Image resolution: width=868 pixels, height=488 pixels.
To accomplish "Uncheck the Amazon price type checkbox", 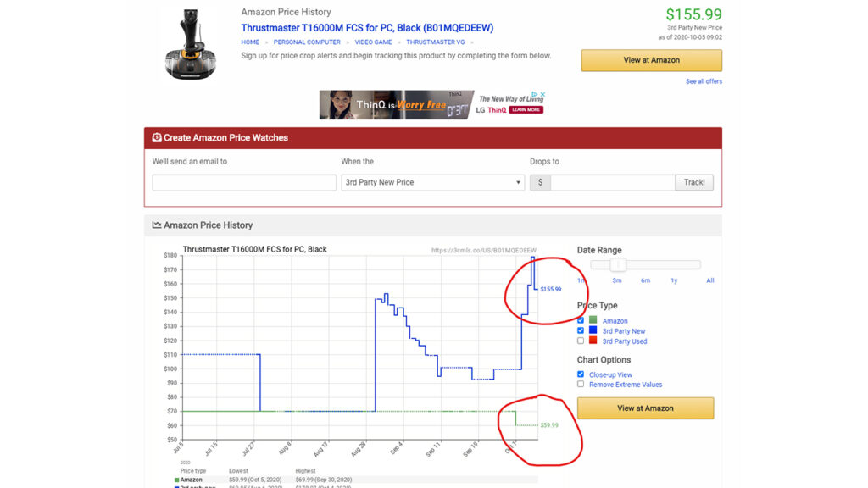I will [580, 319].
